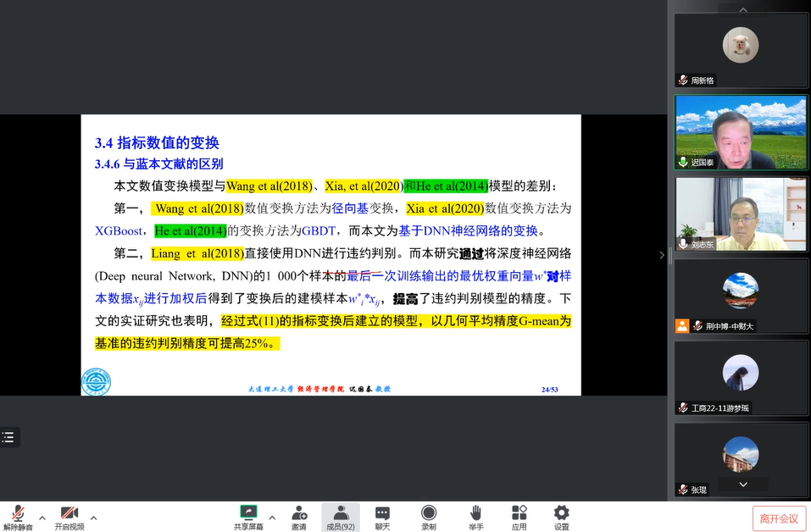The image size is (811, 532).
Task: Expand video options arrow beside camera
Action: click(x=93, y=518)
